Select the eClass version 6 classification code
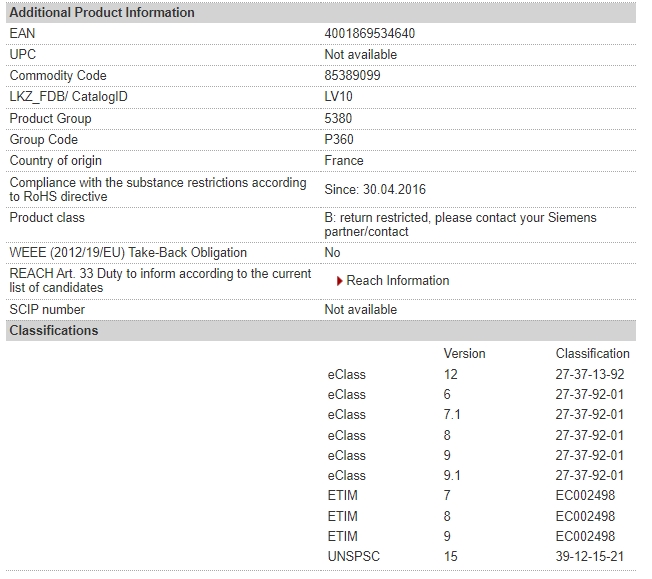The height and width of the screenshot is (579, 652). tap(590, 394)
